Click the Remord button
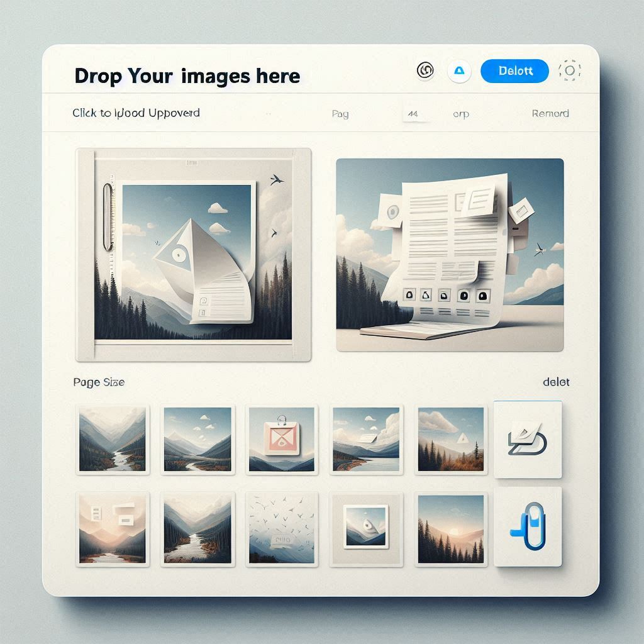The width and height of the screenshot is (644, 644). click(x=550, y=114)
